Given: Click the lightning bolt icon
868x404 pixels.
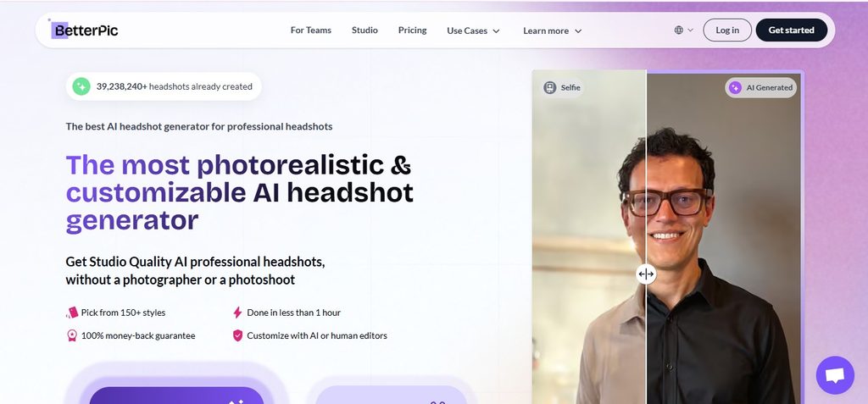Looking at the screenshot, I should click(237, 313).
